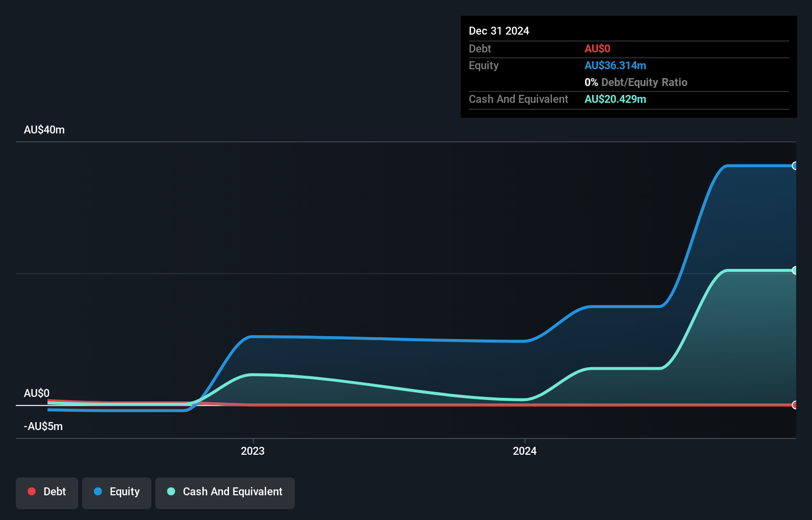Click the Equity row label in tooltip
Screen dimensions: 812x520
pos(484,65)
